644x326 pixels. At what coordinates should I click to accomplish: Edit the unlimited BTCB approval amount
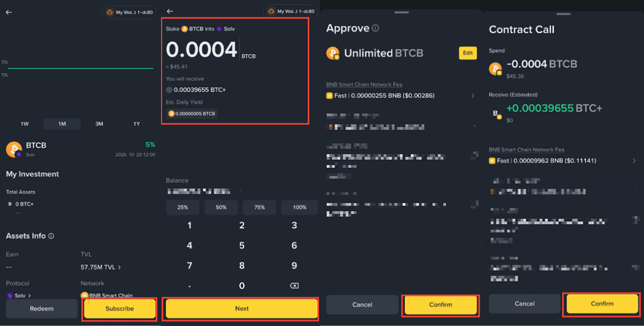coord(468,53)
